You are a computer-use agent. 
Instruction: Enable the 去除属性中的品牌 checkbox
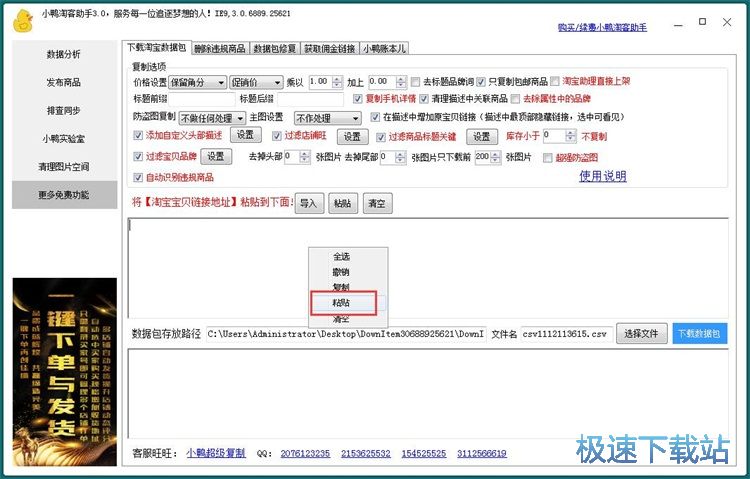coord(515,99)
